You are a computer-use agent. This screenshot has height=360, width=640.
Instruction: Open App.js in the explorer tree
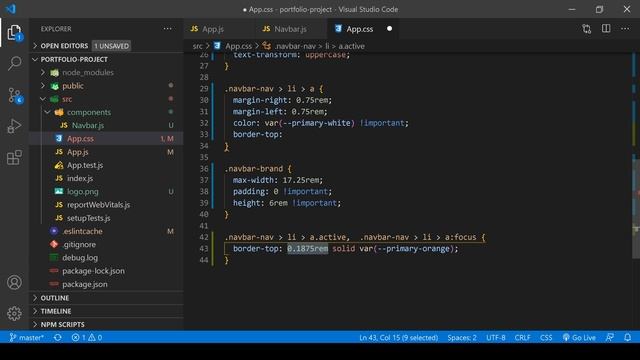(78, 152)
